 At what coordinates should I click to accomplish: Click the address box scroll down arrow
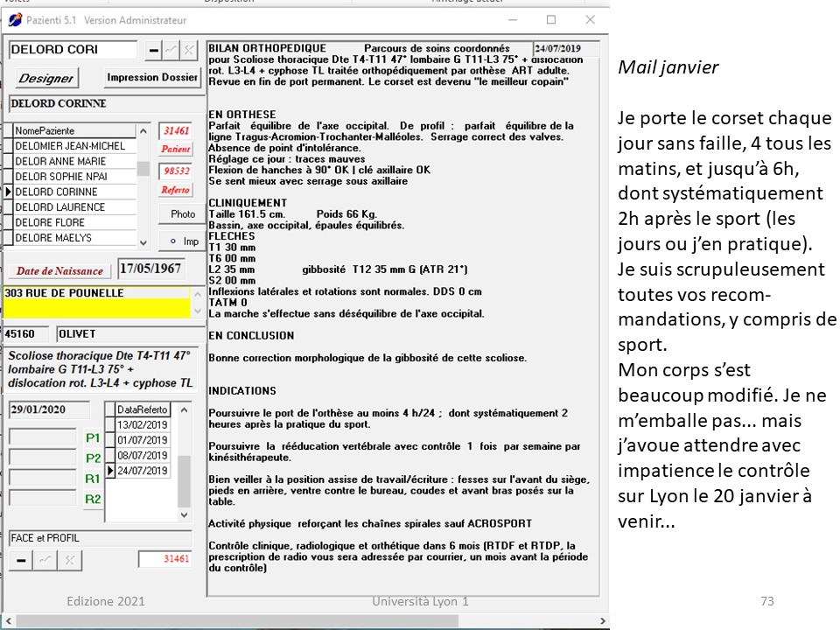click(198, 311)
